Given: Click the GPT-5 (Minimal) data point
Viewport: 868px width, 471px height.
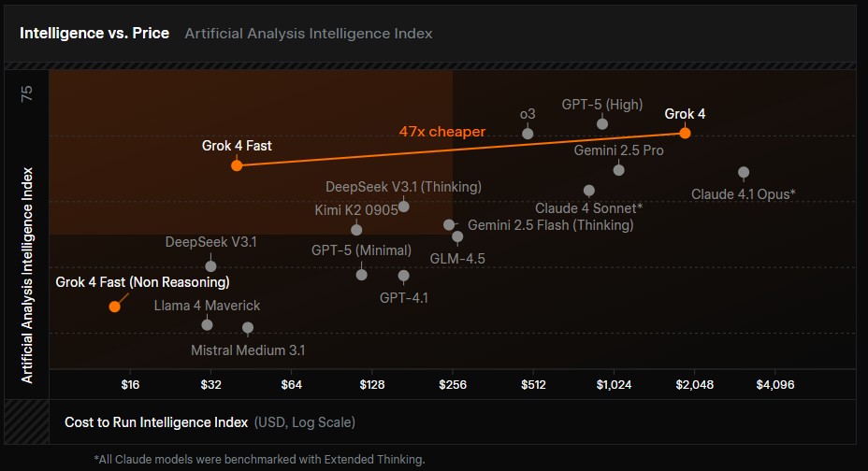Looking at the screenshot, I should pyautogui.click(x=362, y=274).
